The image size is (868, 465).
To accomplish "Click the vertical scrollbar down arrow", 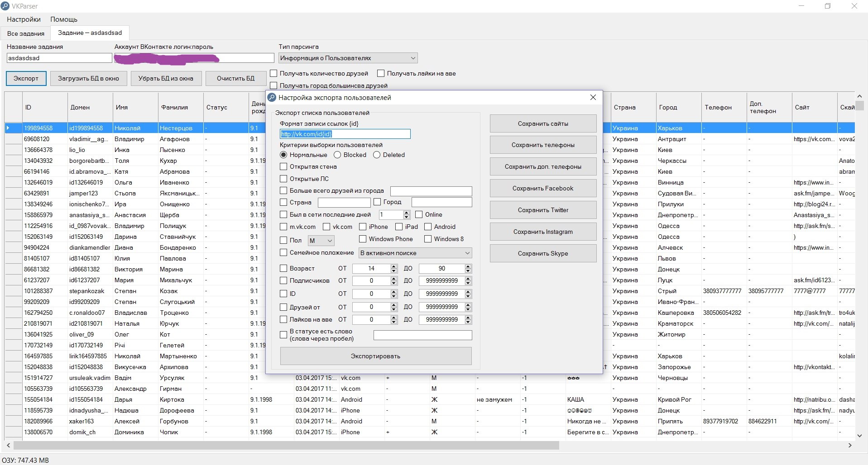I will pos(859,435).
